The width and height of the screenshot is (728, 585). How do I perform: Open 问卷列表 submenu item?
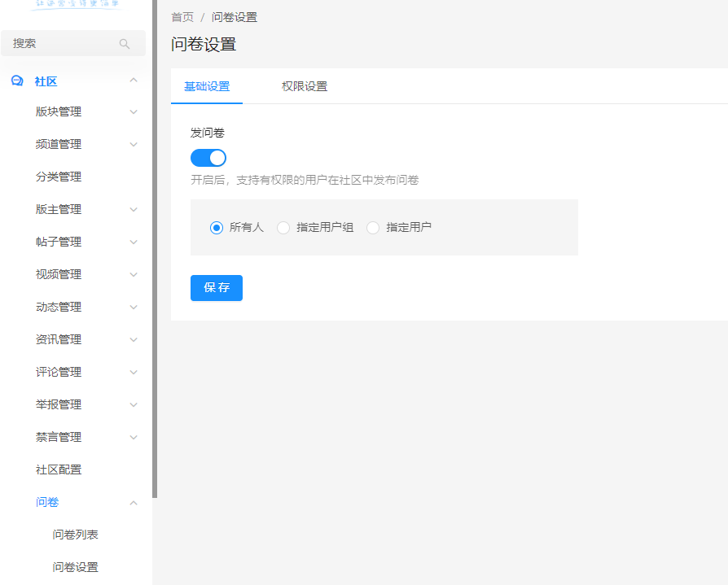pyautogui.click(x=75, y=535)
